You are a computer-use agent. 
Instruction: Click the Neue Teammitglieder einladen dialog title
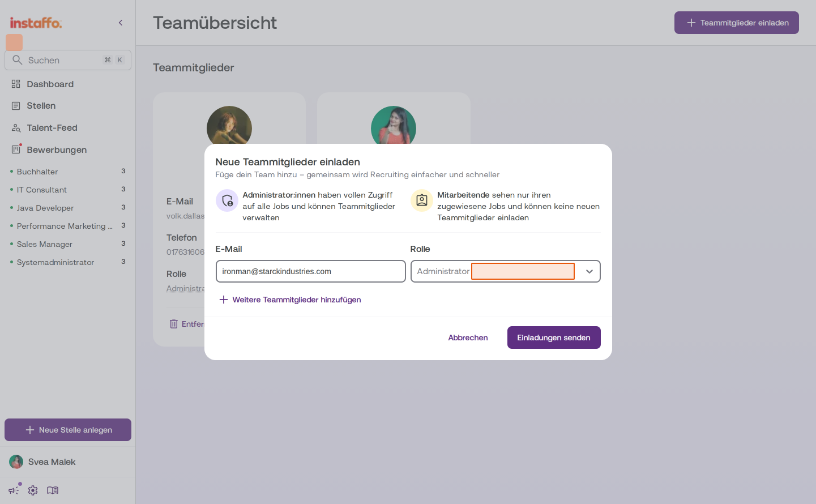coord(288,162)
